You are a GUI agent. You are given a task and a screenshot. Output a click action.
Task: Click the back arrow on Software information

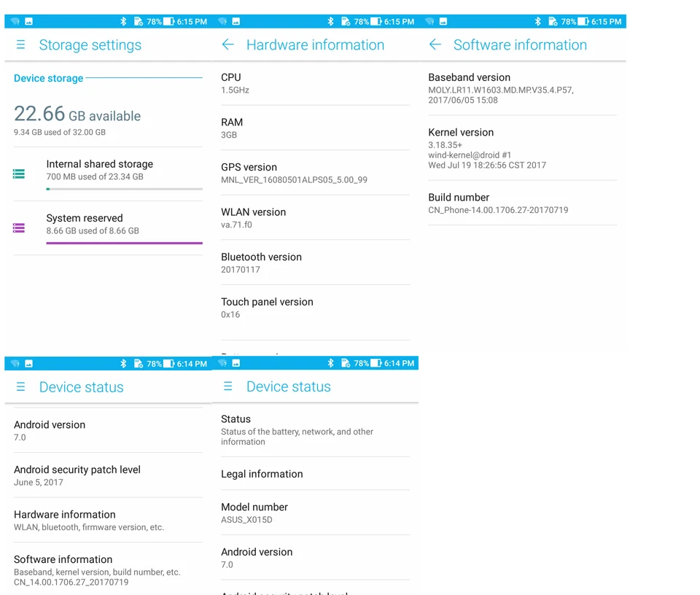pyautogui.click(x=435, y=44)
